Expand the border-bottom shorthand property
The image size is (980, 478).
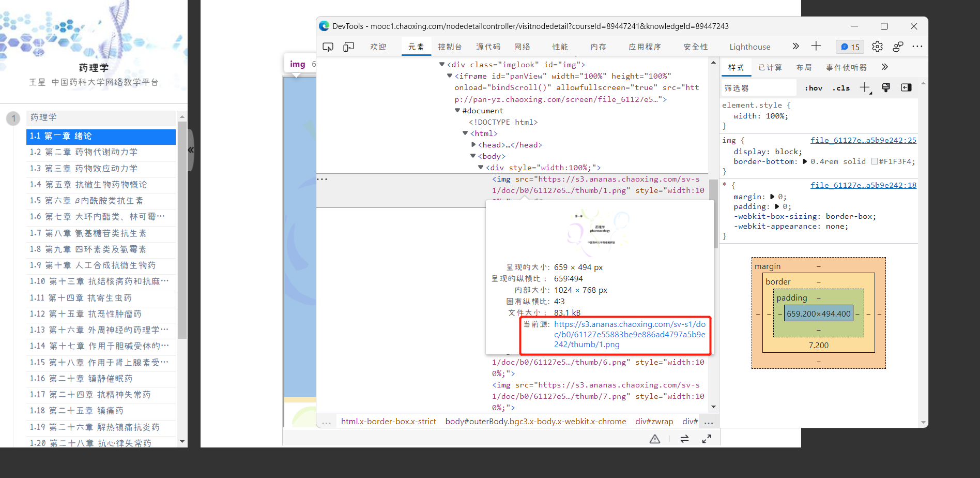point(805,161)
